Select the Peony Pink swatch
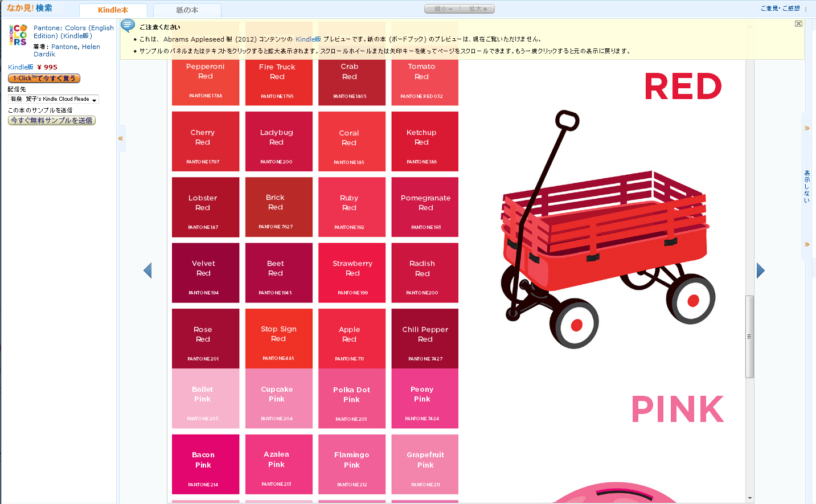 coord(425,399)
